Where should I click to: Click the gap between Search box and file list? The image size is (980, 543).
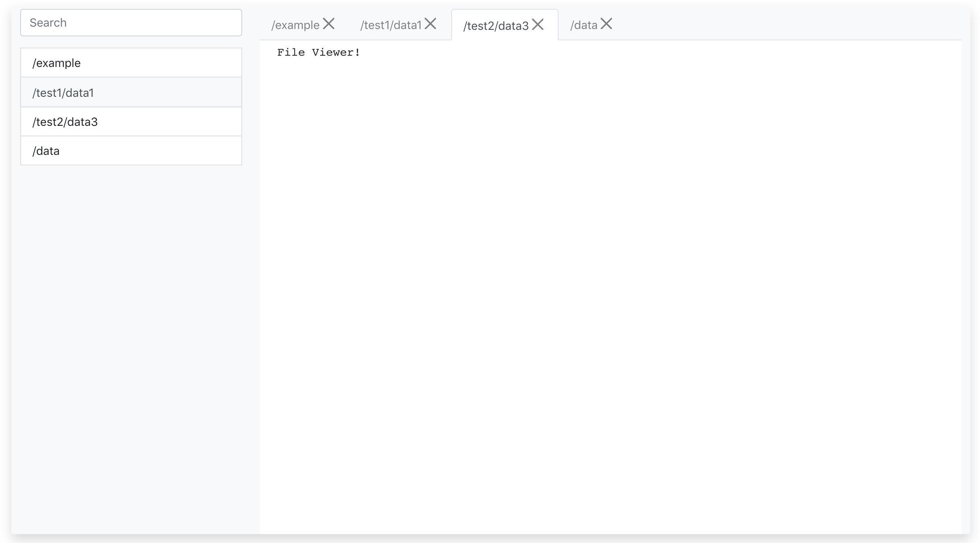click(x=131, y=42)
